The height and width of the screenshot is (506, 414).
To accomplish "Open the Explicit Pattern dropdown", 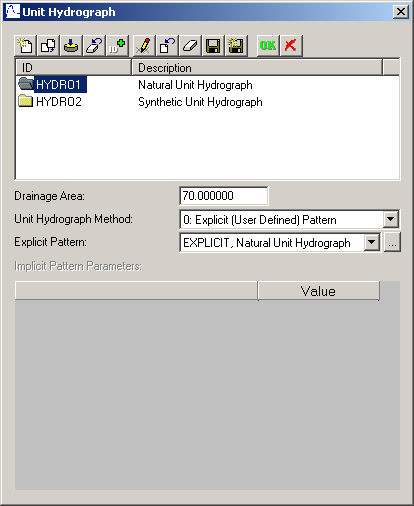I will pyautogui.click(x=371, y=242).
